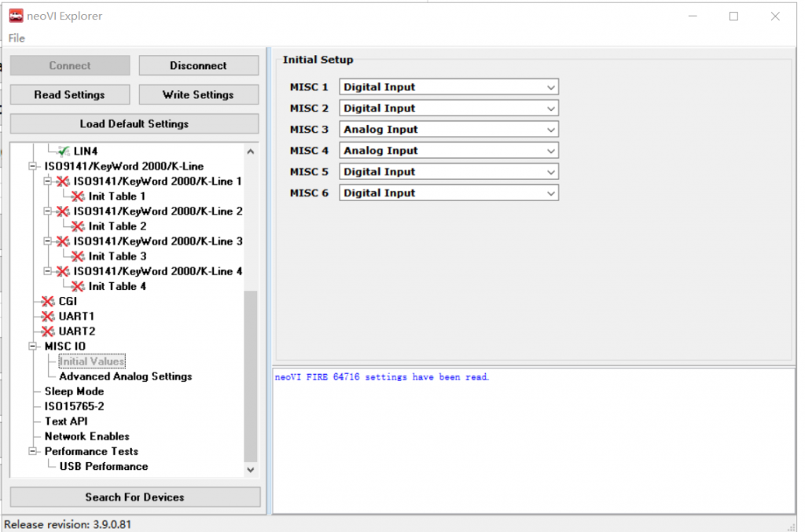Click red X icon of Init Table 1
The image size is (805, 532).
[x=78, y=196]
